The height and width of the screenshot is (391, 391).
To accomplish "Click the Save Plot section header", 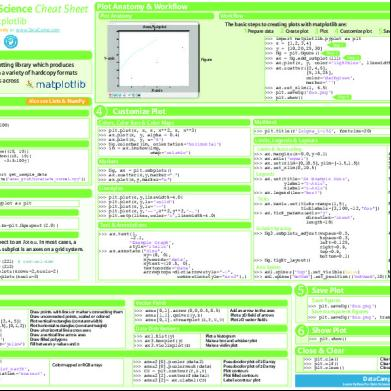I will click(x=327, y=290).
